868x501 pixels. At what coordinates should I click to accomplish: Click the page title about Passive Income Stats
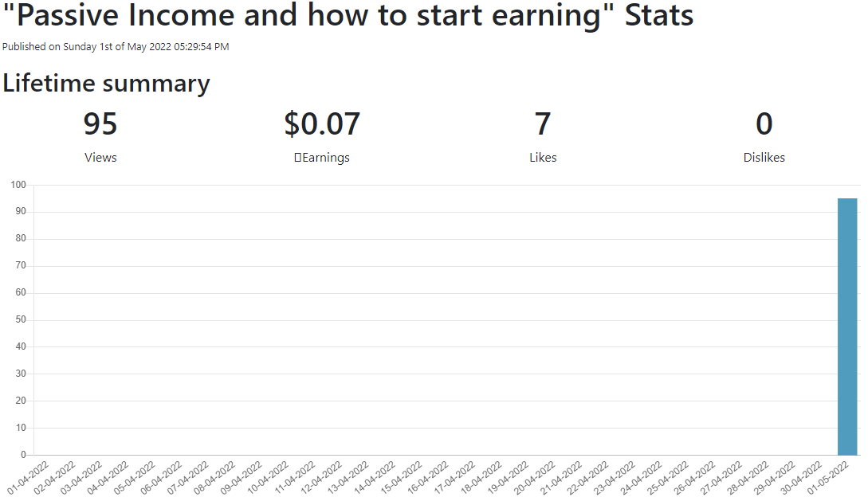click(348, 15)
